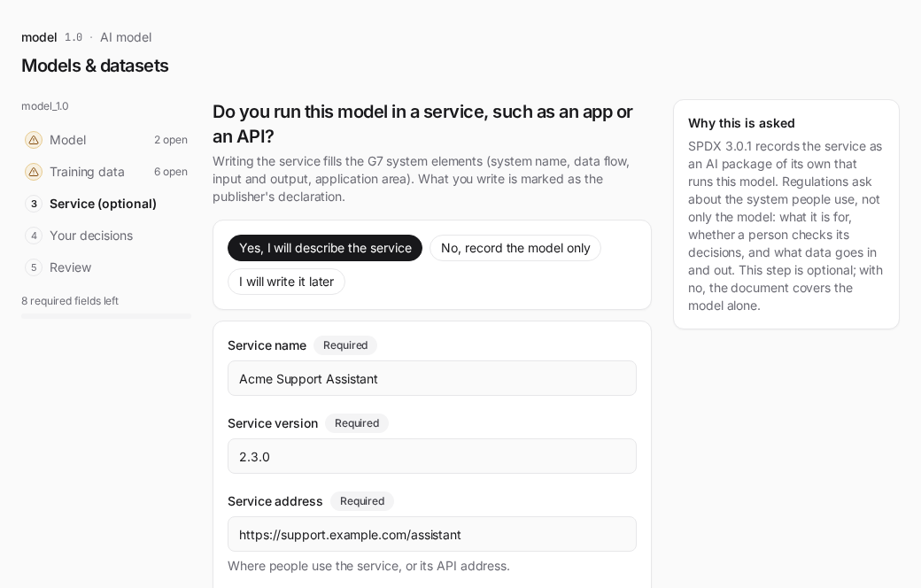Click the model_1.0 sidebar label
921x588 pixels.
click(44, 106)
